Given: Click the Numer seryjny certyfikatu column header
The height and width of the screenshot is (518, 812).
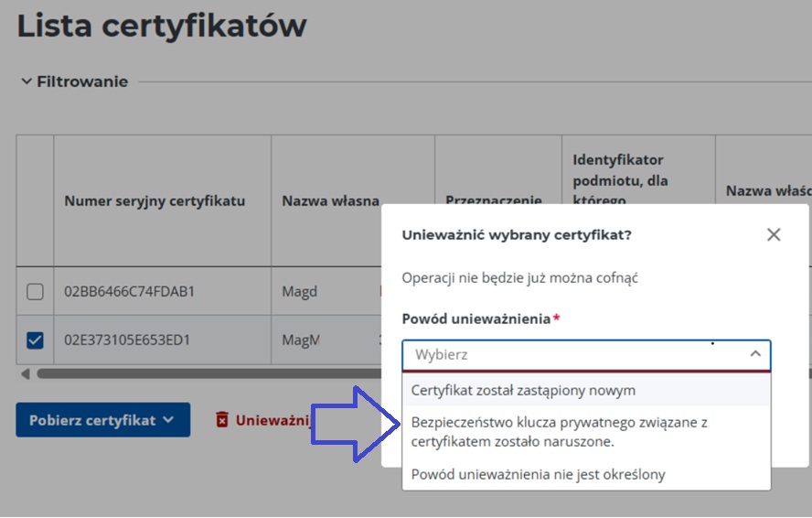Looking at the screenshot, I should (x=155, y=201).
